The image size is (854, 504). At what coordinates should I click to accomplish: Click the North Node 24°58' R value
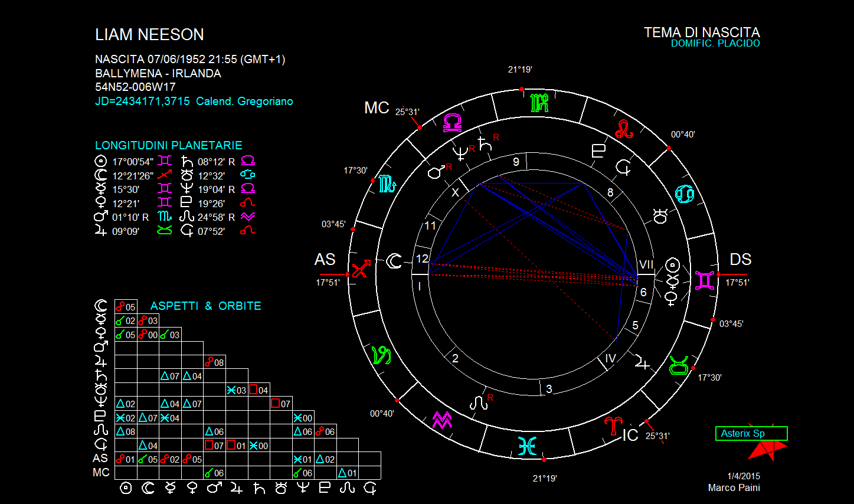[x=216, y=217]
